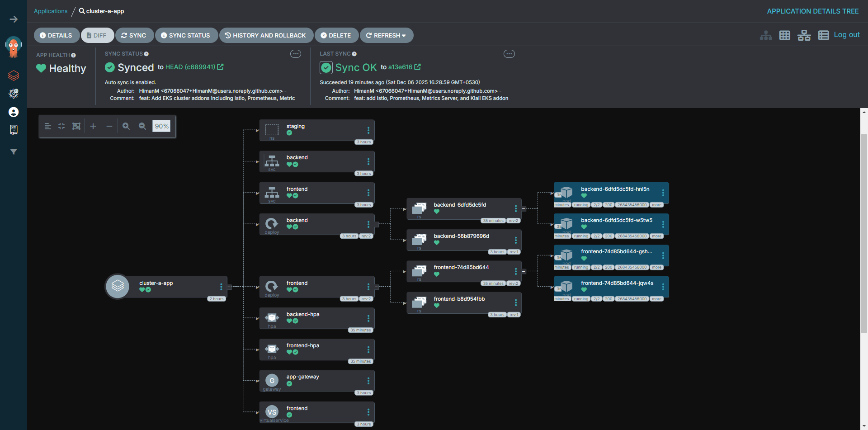Click the Applications breadcrumb at top left
The image size is (868, 430).
[50, 11]
